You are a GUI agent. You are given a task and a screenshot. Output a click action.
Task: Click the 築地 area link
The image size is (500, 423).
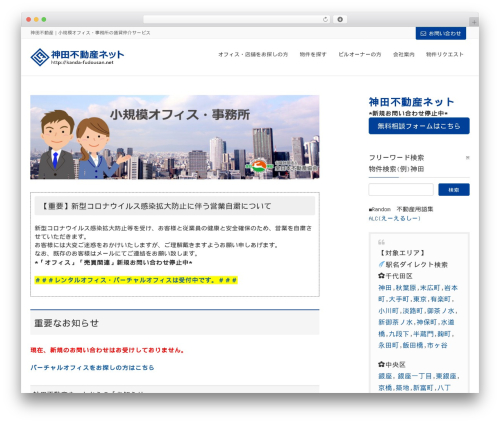(x=402, y=388)
